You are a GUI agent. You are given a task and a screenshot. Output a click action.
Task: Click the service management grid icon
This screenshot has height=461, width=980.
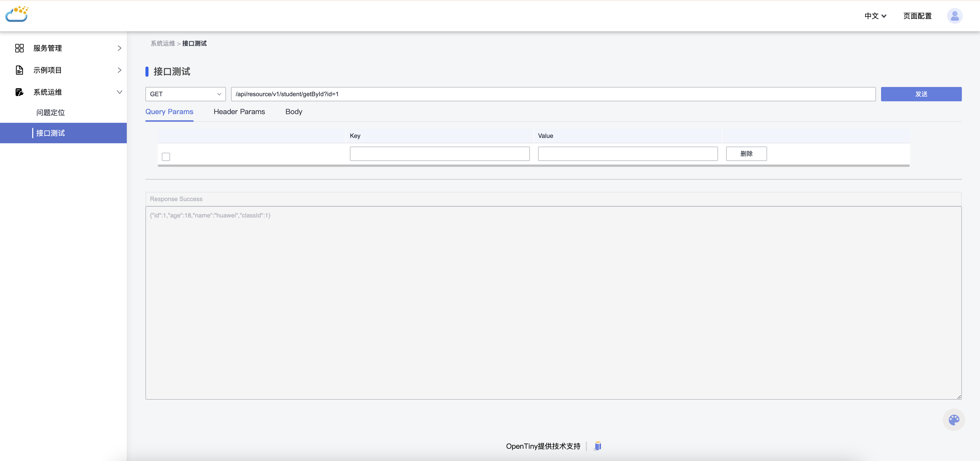click(x=19, y=48)
